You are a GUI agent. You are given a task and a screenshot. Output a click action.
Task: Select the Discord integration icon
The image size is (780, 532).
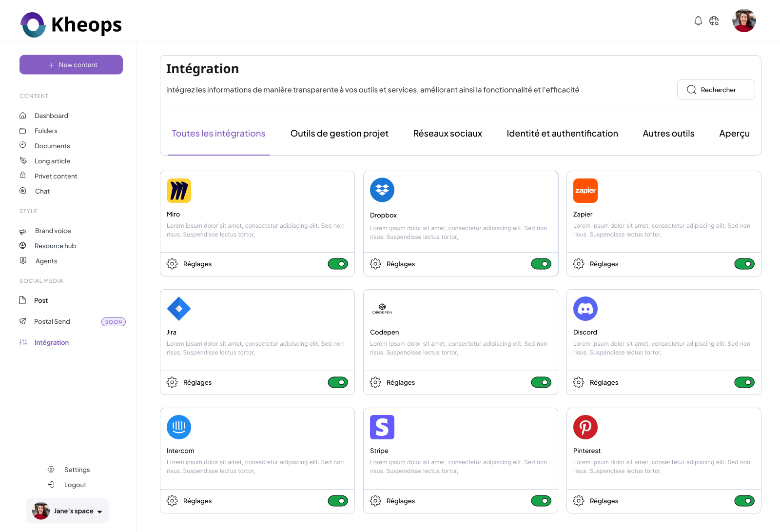(585, 309)
